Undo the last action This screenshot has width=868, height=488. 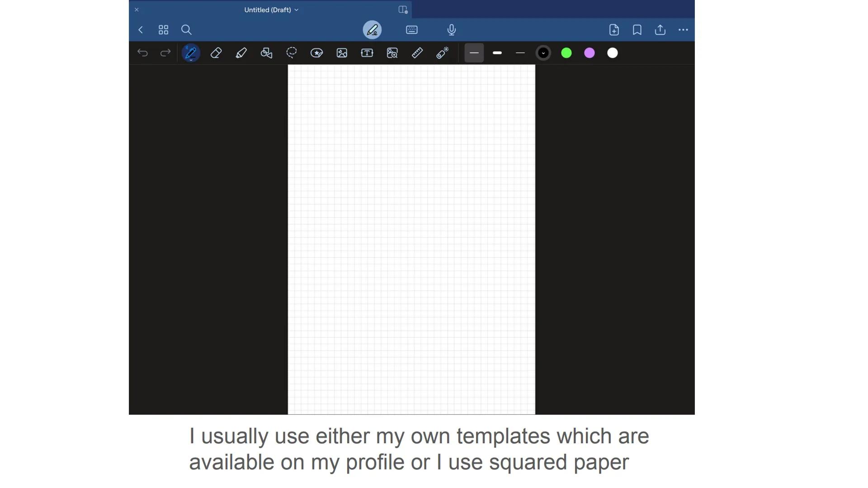point(142,53)
